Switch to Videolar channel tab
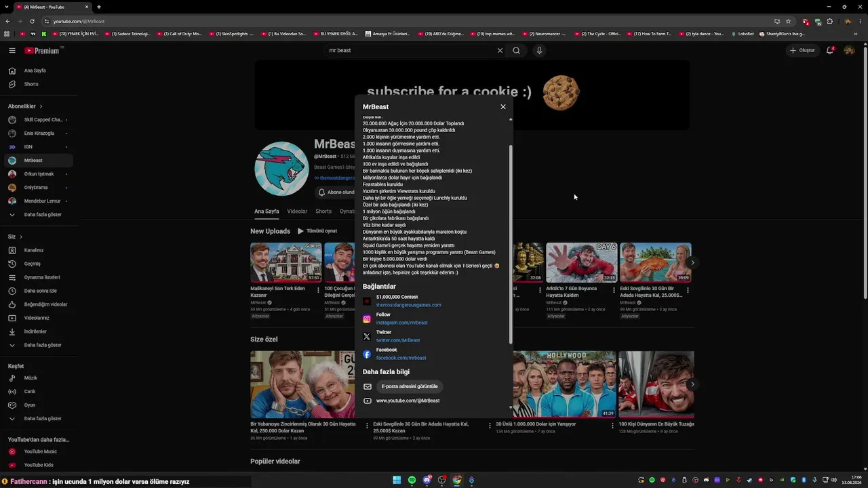This screenshot has width=868, height=488. click(x=297, y=211)
